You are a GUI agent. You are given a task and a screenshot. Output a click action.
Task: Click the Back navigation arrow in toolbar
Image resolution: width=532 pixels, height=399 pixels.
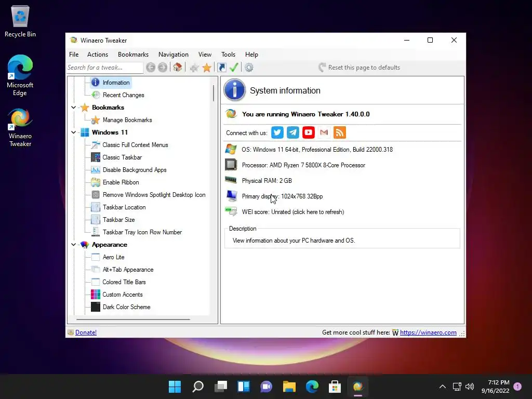(151, 68)
